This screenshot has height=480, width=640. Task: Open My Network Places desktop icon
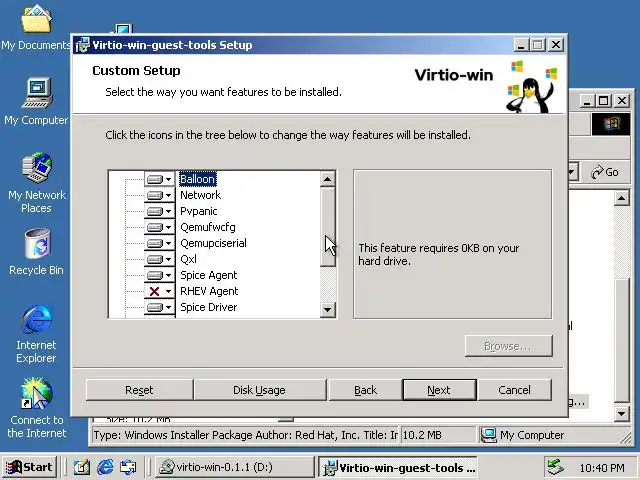tap(37, 183)
